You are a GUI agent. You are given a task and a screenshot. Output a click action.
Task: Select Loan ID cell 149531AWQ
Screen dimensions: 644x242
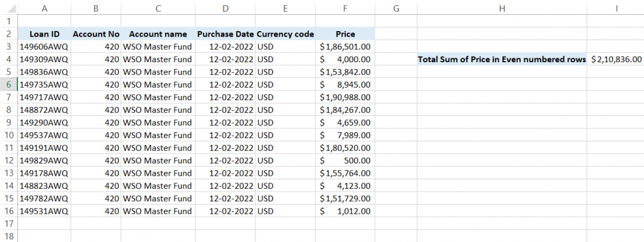click(x=44, y=211)
